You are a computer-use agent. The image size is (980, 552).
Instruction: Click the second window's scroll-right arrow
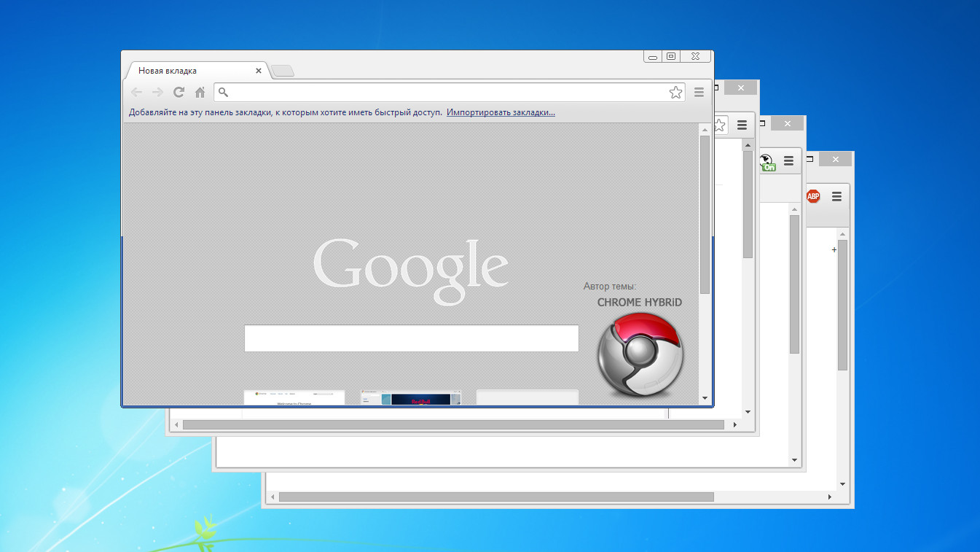click(734, 424)
